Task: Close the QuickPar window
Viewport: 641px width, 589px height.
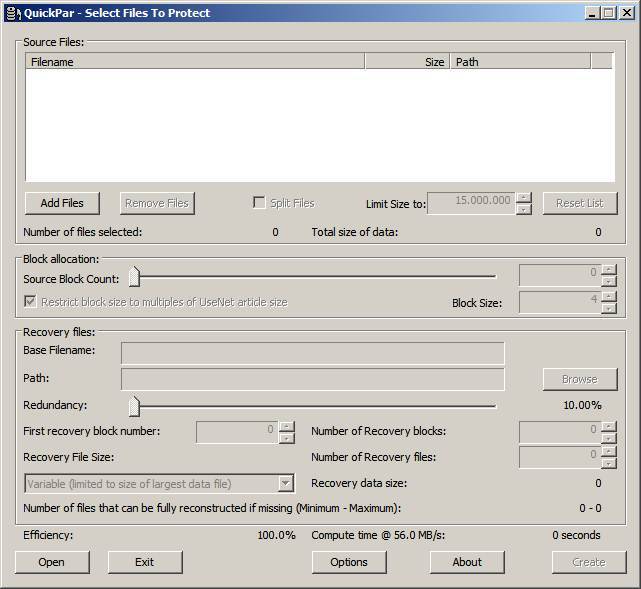Action: [x=627, y=13]
